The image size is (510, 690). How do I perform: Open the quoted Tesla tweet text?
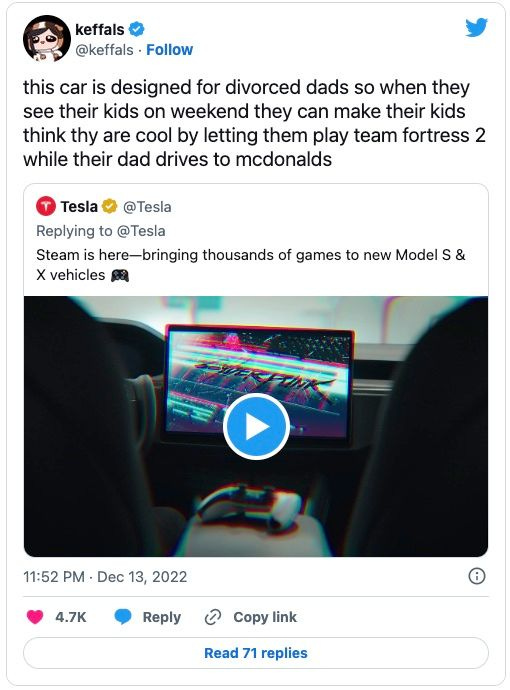pos(251,264)
